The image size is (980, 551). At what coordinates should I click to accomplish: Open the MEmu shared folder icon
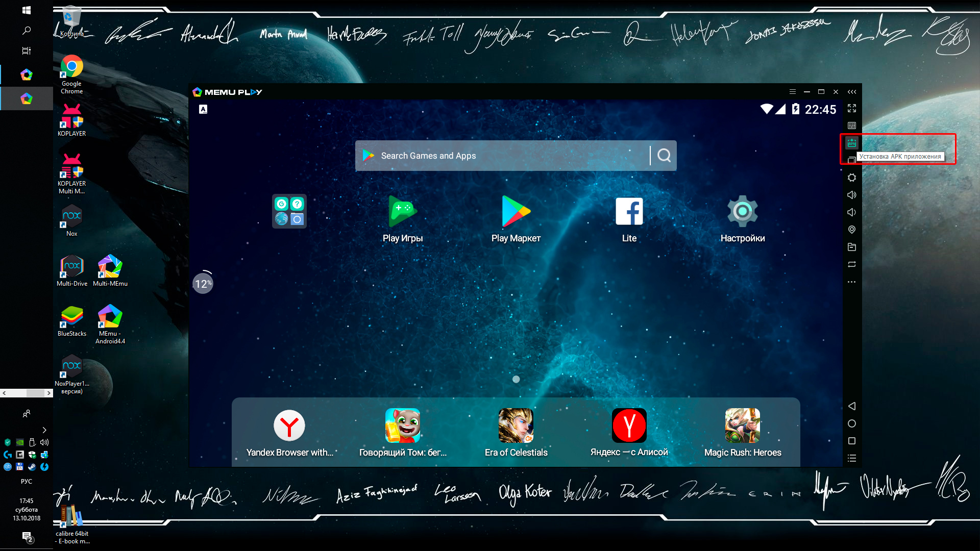(x=851, y=247)
